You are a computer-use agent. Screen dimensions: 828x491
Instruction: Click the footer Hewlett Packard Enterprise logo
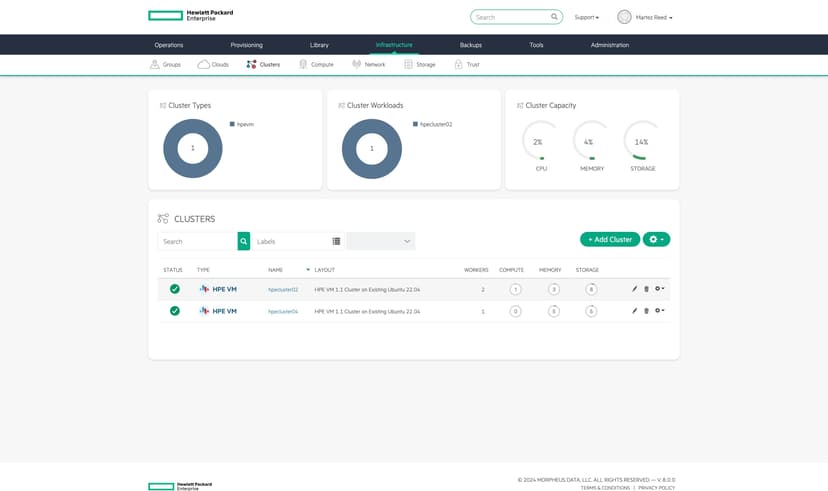tap(180, 486)
